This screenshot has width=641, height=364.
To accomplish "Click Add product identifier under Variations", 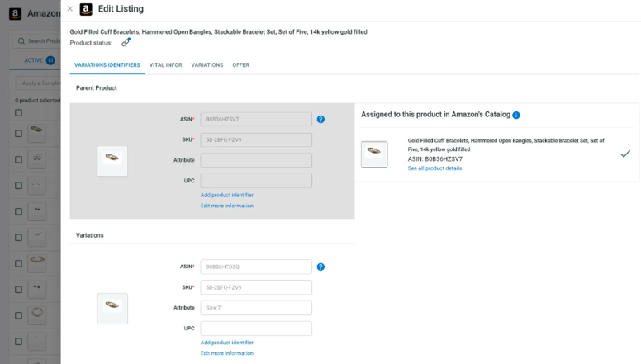I will coord(227,343).
